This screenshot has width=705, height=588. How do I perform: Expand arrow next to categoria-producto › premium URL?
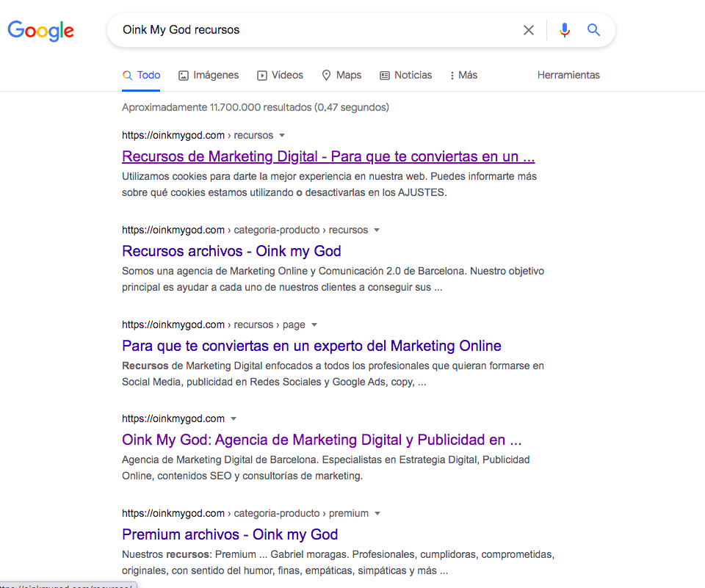(377, 514)
